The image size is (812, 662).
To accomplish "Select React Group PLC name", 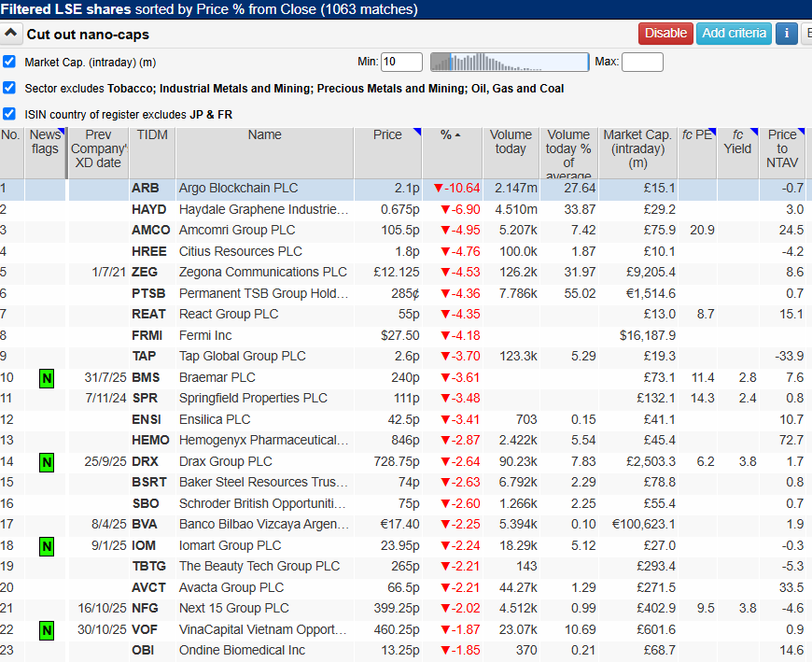I will tap(229, 314).
